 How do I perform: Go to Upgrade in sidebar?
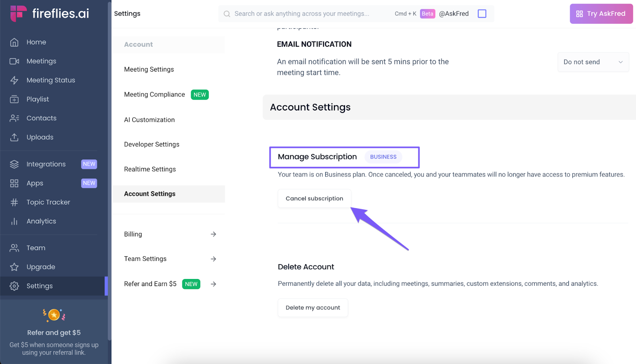41,267
